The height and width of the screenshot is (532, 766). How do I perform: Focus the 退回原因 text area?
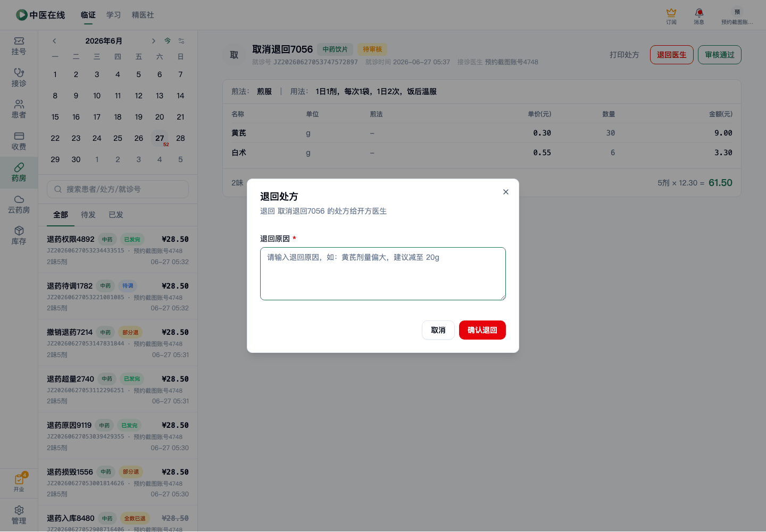[383, 274]
